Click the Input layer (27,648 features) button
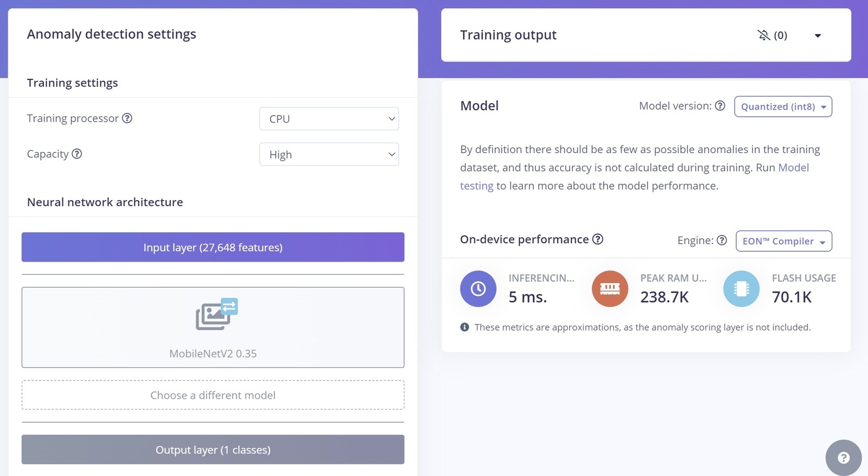The image size is (868, 476). (x=213, y=247)
